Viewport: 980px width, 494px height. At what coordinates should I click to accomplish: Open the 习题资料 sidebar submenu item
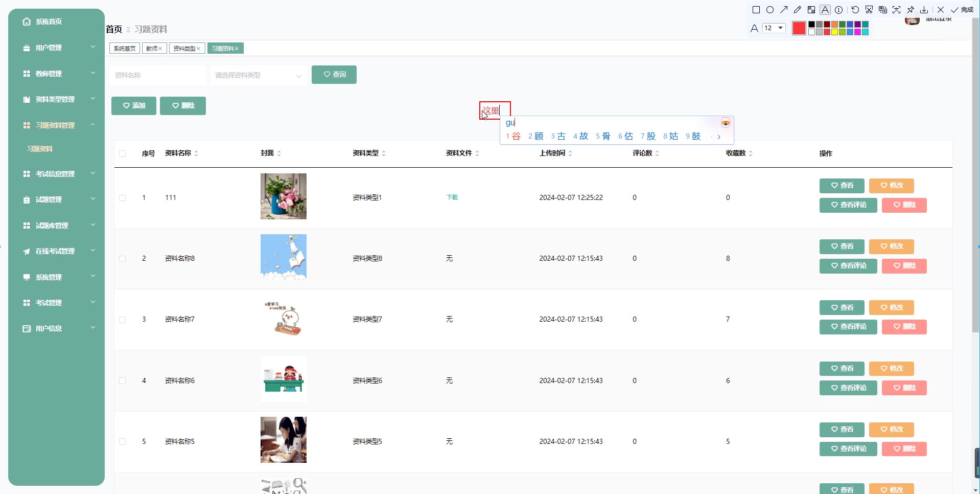click(x=40, y=149)
